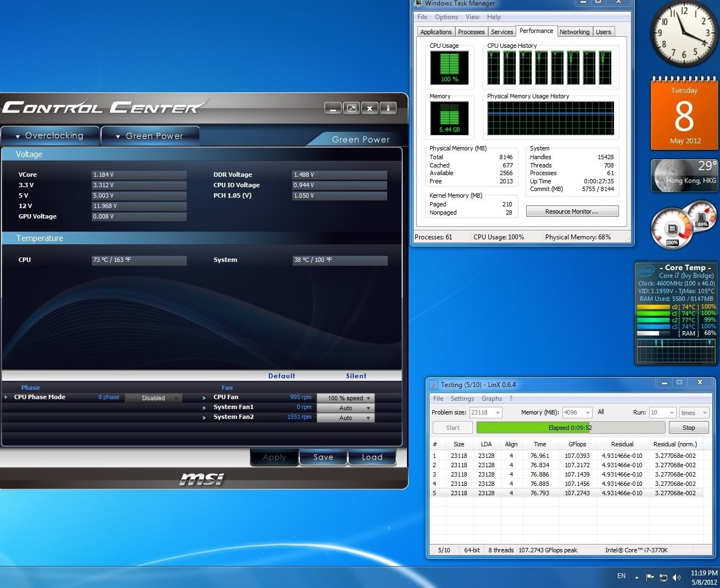Screen dimensions: 720x588
Task: Click the taskbar clock showing 11:19 PM
Action: (704, 577)
